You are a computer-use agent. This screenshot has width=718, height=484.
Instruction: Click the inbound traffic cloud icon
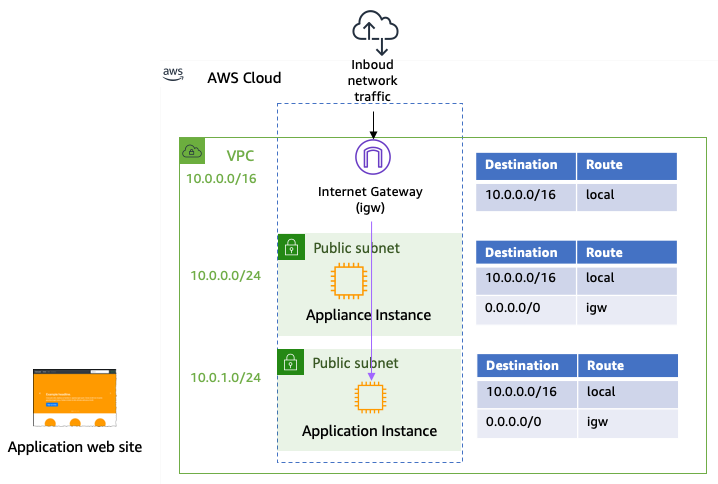(x=375, y=33)
